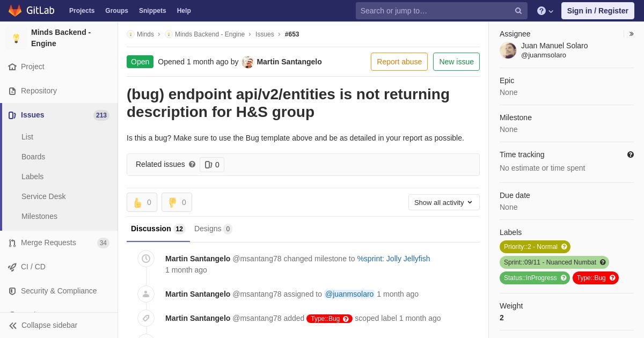Open Service Desk in sidebar
The width and height of the screenshot is (644, 338).
(43, 196)
